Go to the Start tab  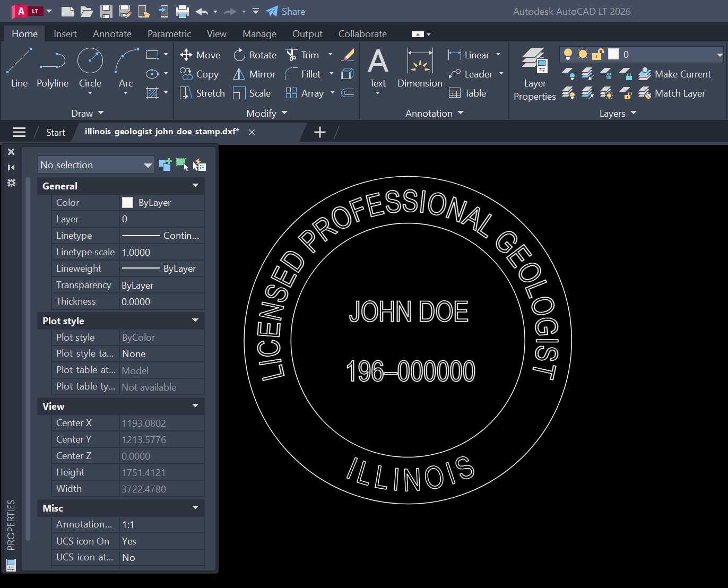click(56, 133)
